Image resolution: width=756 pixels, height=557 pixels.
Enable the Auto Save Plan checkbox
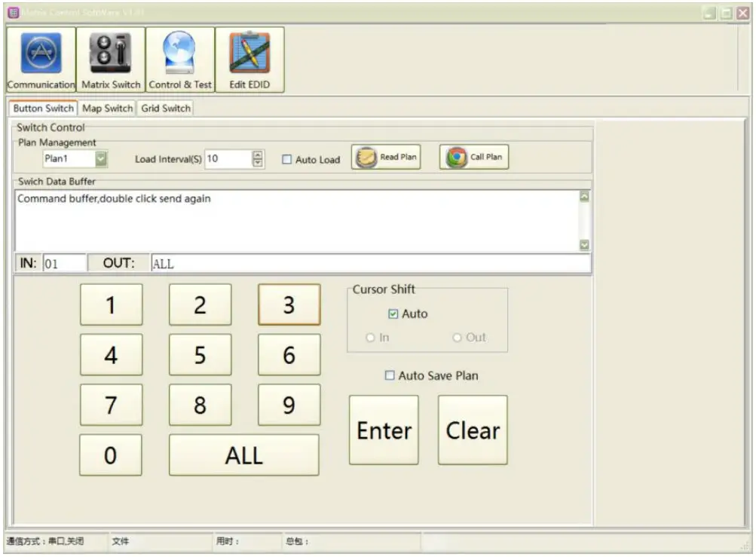[390, 375]
